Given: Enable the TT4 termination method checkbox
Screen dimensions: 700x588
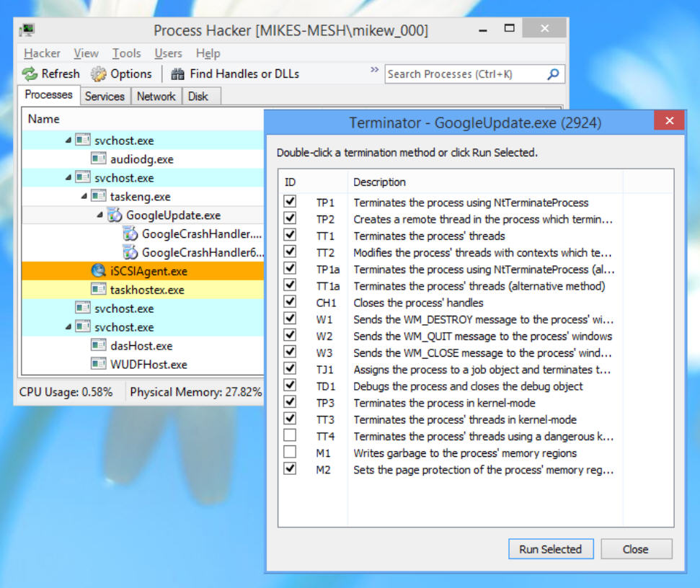Looking at the screenshot, I should 291,435.
